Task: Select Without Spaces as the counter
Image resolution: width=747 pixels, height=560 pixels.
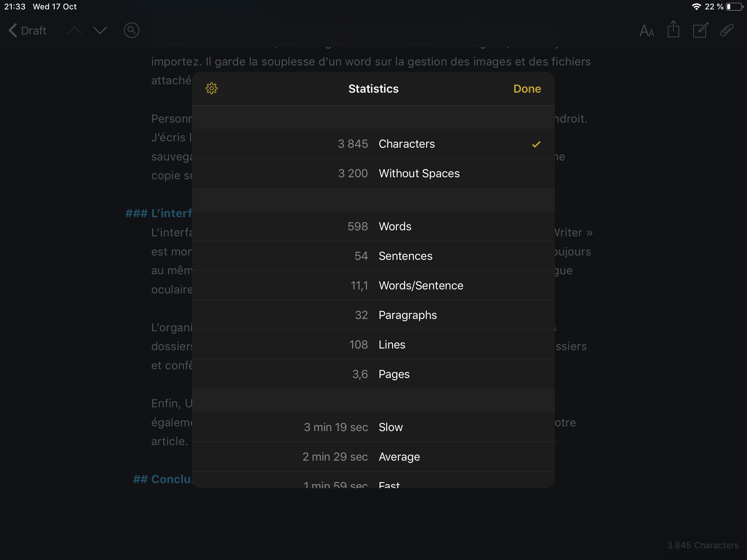Action: click(x=373, y=173)
